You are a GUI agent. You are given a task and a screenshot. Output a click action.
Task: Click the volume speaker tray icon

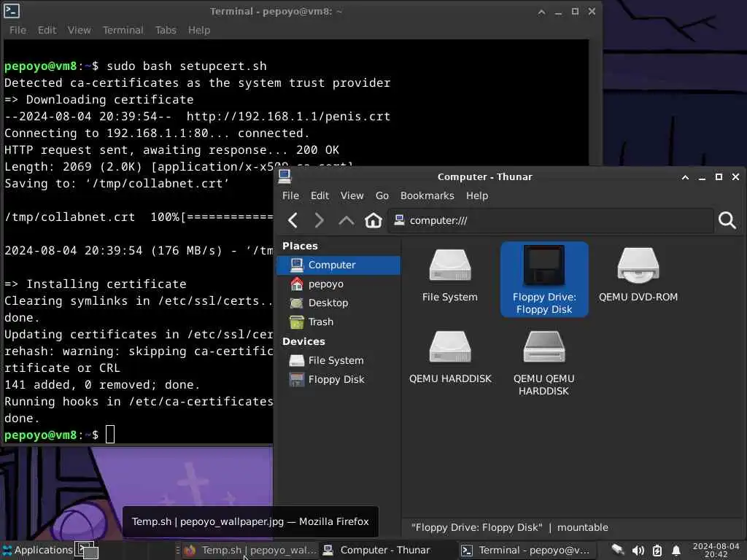[638, 551]
